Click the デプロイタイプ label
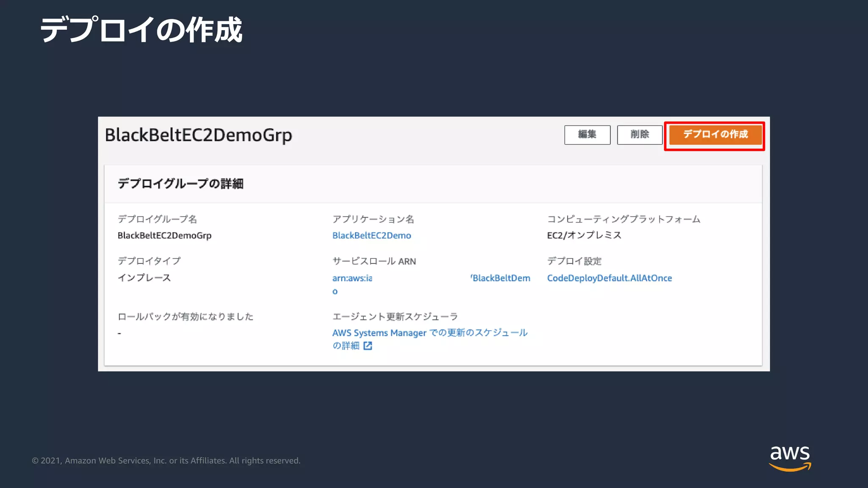Image resolution: width=868 pixels, height=488 pixels. pos(149,261)
